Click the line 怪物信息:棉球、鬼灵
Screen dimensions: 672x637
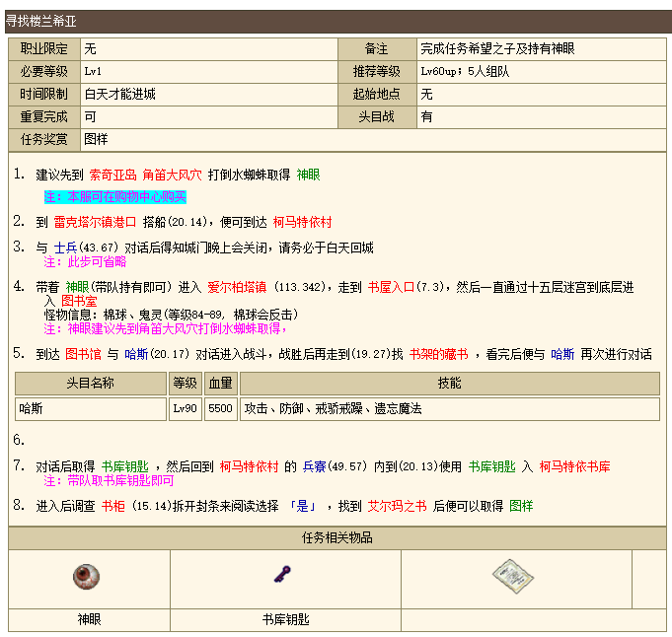(171, 315)
